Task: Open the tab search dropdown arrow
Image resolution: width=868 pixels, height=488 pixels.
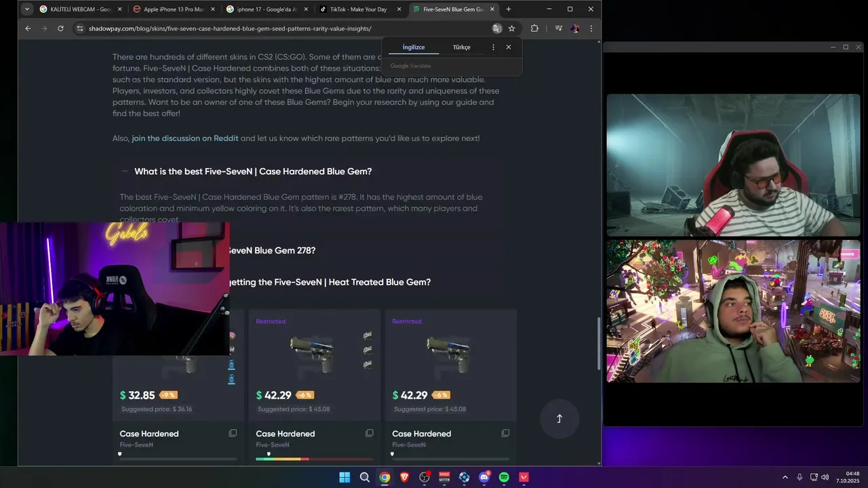Action: [26, 9]
